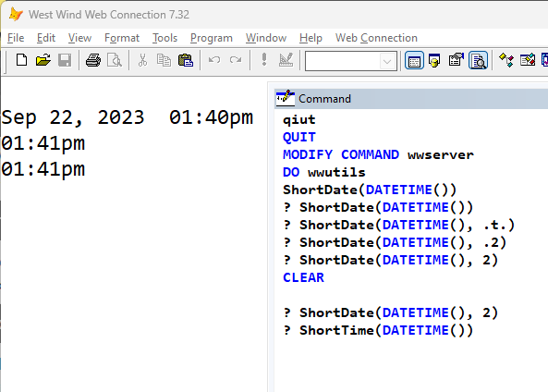
Task: Click the Paste clipboard icon
Action: coord(186,60)
